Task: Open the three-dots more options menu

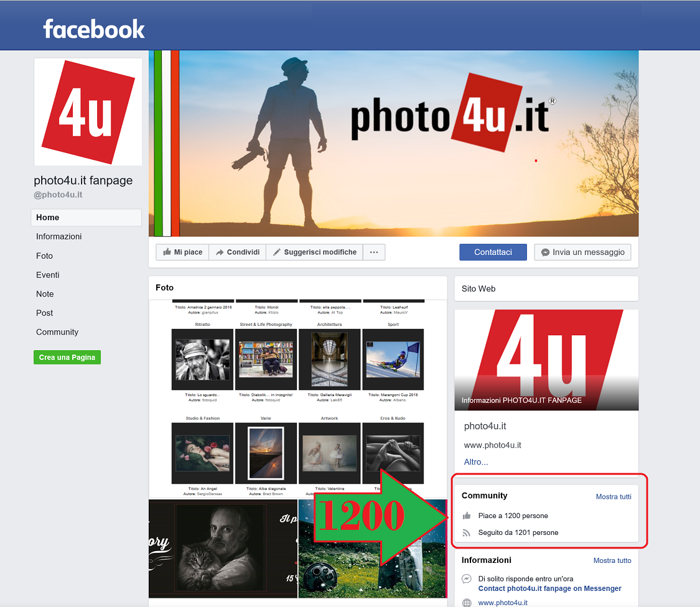Action: pos(374,252)
